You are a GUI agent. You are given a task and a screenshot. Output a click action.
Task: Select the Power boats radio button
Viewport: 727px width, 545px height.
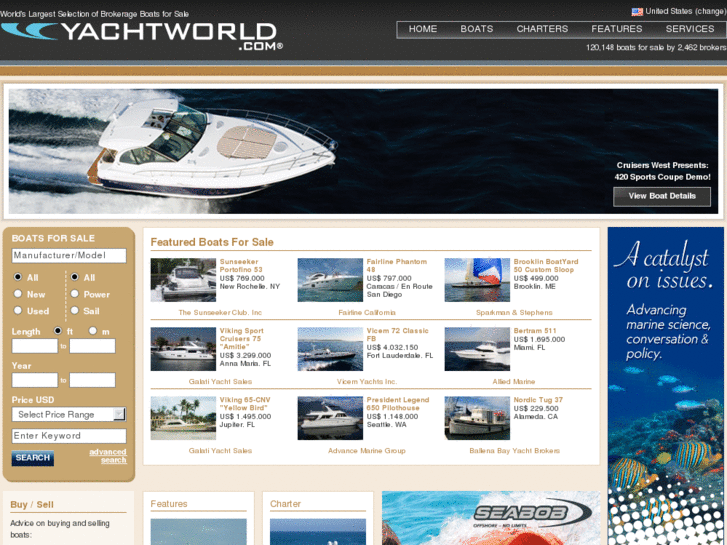point(75,294)
